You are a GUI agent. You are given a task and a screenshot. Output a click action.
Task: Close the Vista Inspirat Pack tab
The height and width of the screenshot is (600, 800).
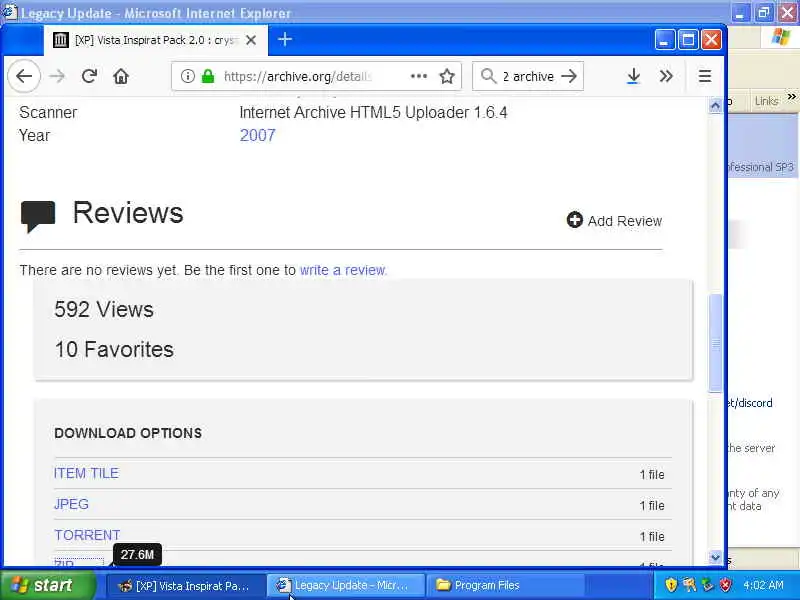pos(251,40)
